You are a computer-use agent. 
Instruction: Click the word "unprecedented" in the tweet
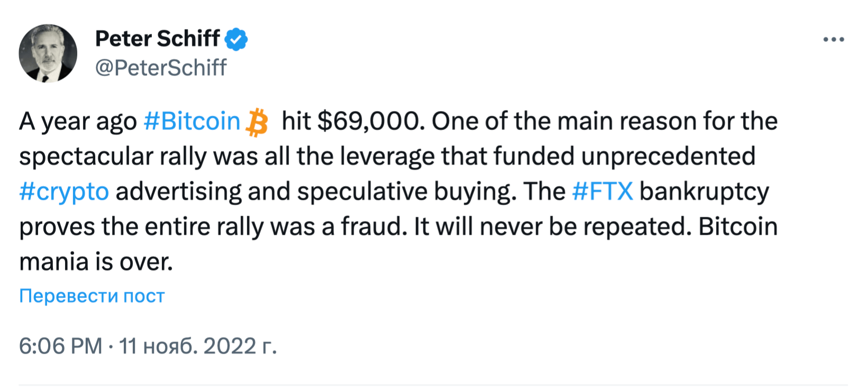(x=668, y=156)
